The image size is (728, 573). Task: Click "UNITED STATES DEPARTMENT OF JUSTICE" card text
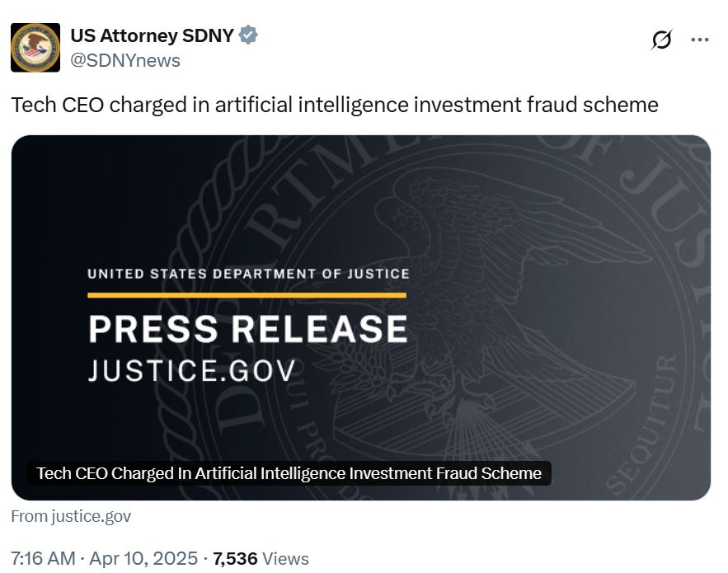pyautogui.click(x=247, y=274)
